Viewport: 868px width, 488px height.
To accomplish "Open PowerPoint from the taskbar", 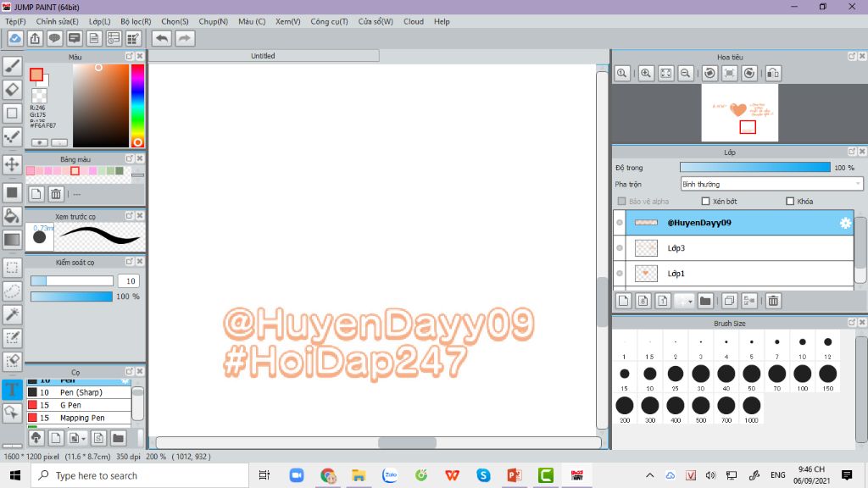I will (x=515, y=475).
